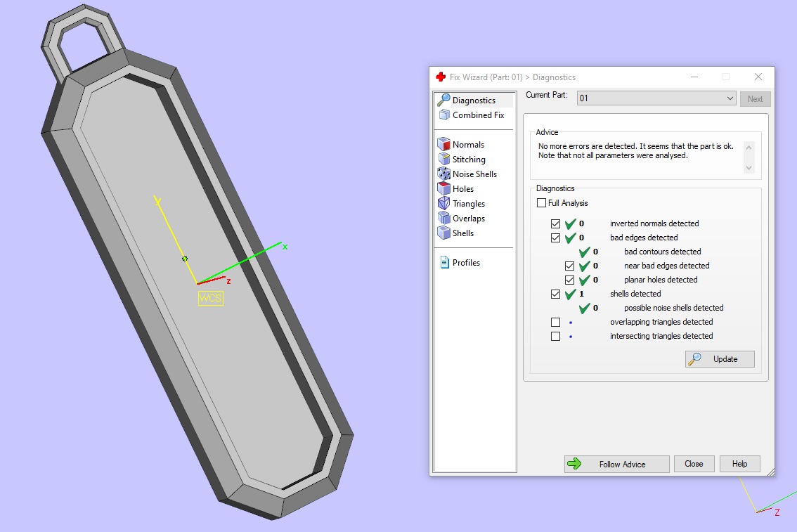
Task: Open the Noise Shells icon
Action: pos(443,174)
